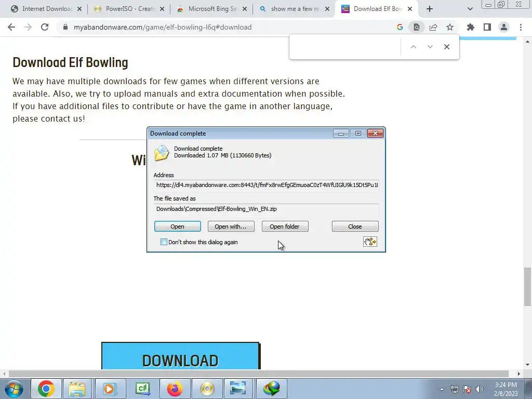Open a new browser tab

click(430, 9)
